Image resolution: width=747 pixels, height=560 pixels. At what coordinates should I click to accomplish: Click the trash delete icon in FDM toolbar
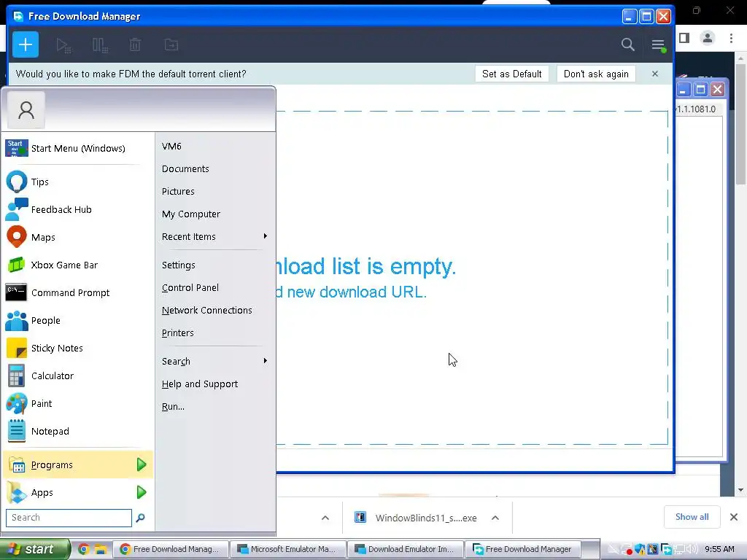135,45
